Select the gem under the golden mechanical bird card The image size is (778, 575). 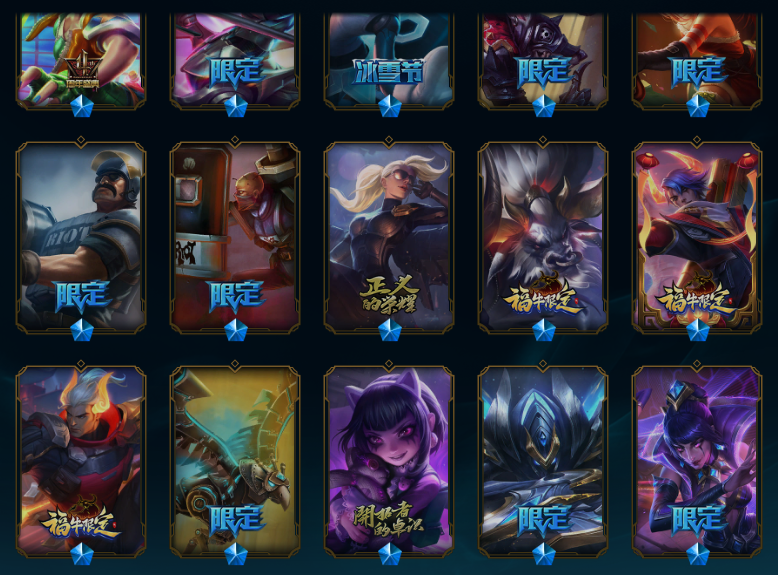(x=236, y=554)
